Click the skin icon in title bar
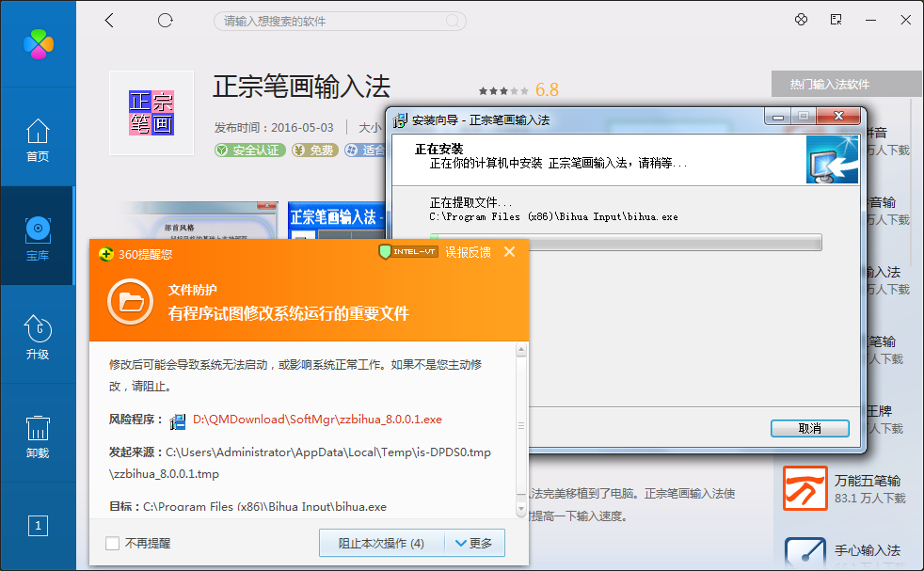924x571 pixels. point(802,20)
